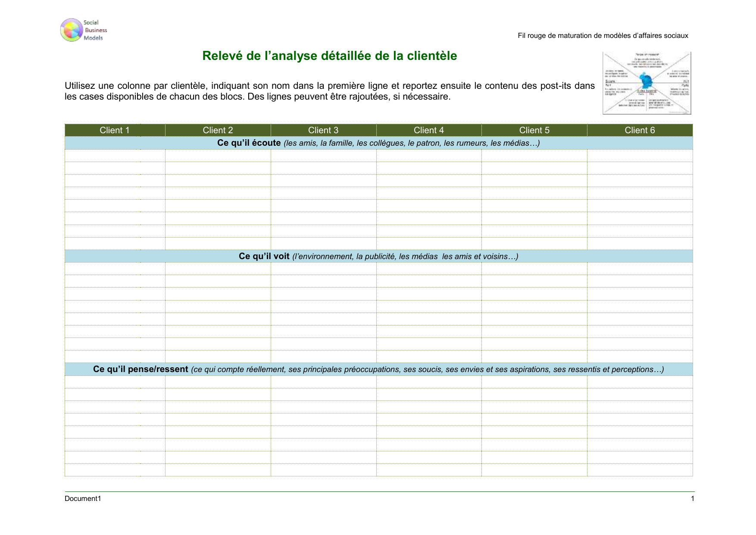The image size is (756, 535).
Task: Click the 'Document1' footer label
Action: pyautogui.click(x=83, y=499)
